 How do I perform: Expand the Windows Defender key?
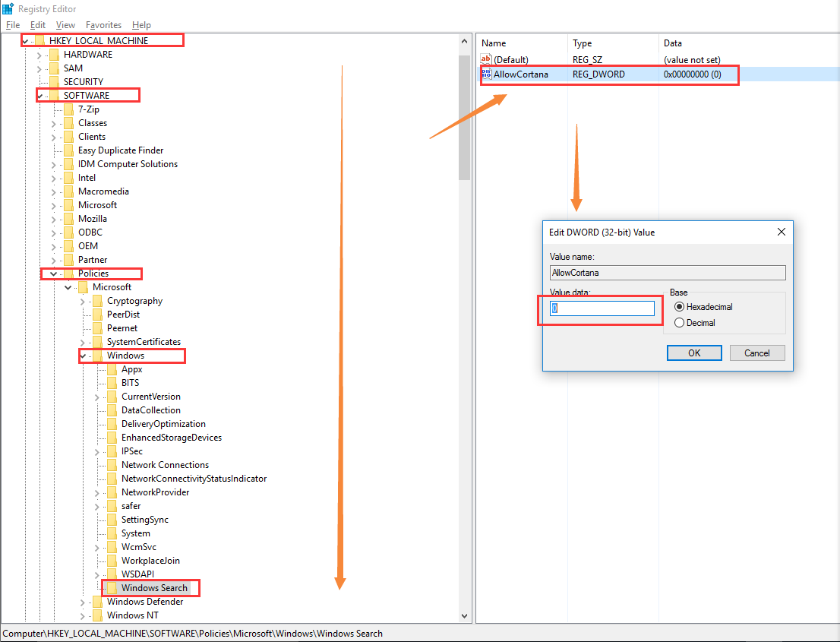83,602
